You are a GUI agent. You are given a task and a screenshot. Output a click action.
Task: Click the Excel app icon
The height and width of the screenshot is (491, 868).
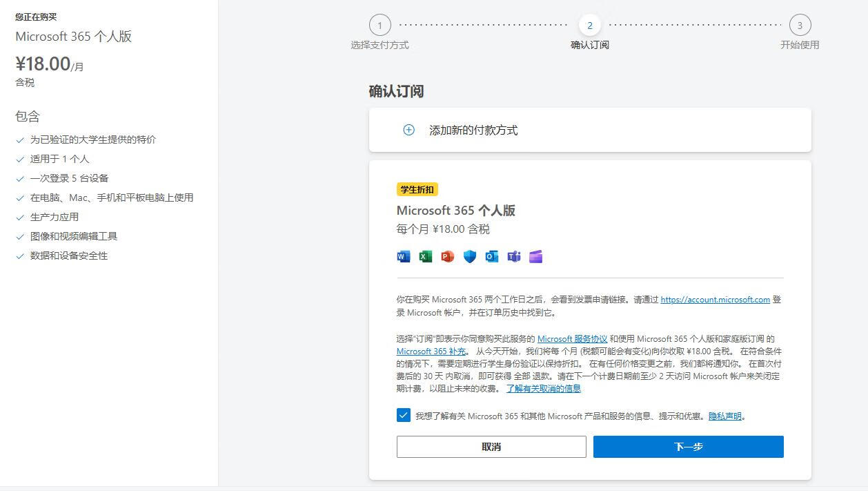coord(426,257)
